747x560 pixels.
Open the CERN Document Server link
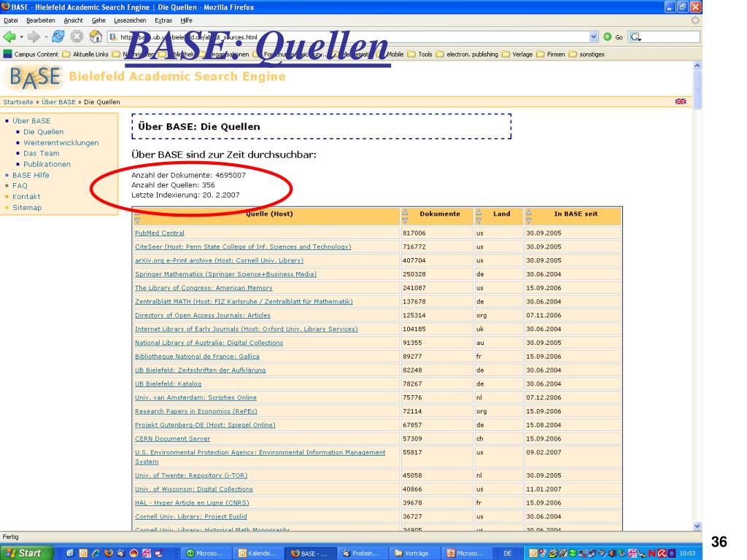(172, 438)
